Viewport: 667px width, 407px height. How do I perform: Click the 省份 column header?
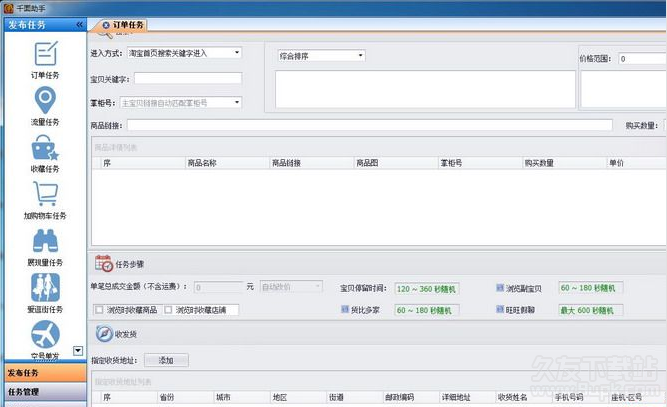click(185, 397)
